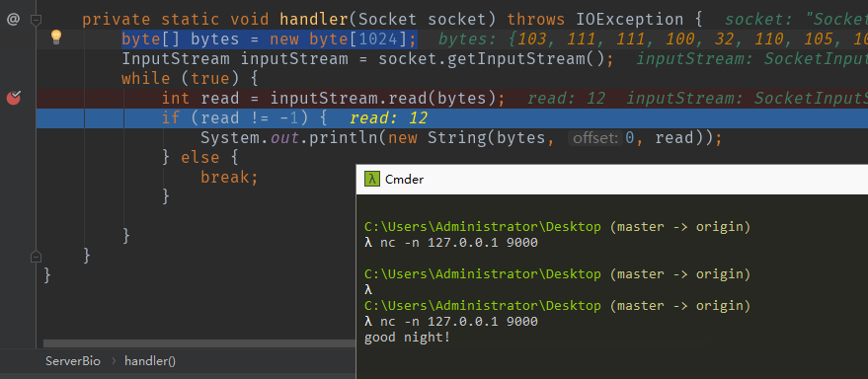Screen dimensions: 868x379
Task: Click the 'offset:' parameter hint
Action: coord(595,138)
